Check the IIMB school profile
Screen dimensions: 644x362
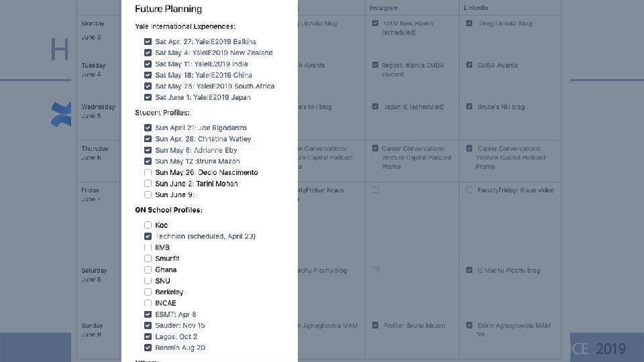click(148, 247)
